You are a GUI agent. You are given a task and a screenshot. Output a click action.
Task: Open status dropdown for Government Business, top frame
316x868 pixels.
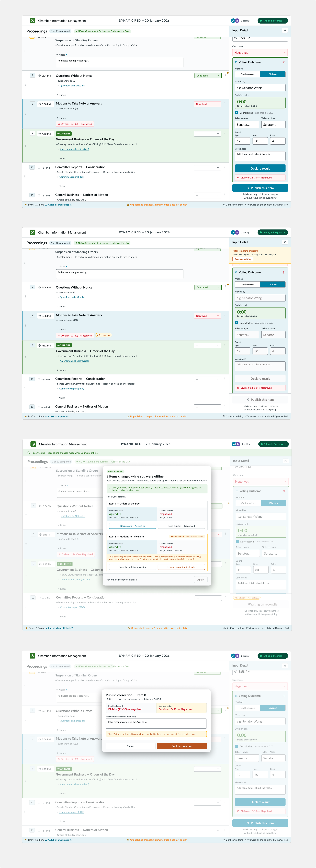pyautogui.click(x=207, y=134)
